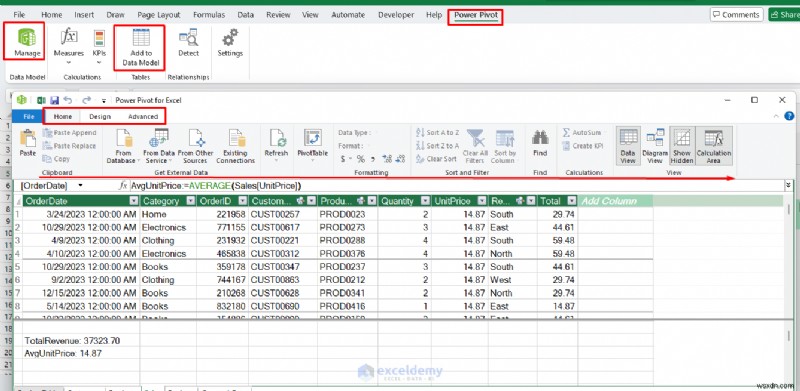
Task: Click undo in Power Pivot title bar
Action: point(68,101)
